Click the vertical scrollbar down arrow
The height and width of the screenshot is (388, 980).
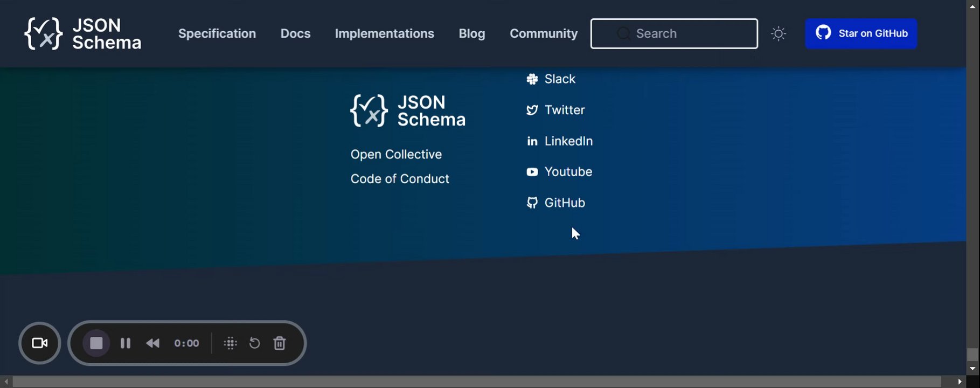click(x=972, y=369)
